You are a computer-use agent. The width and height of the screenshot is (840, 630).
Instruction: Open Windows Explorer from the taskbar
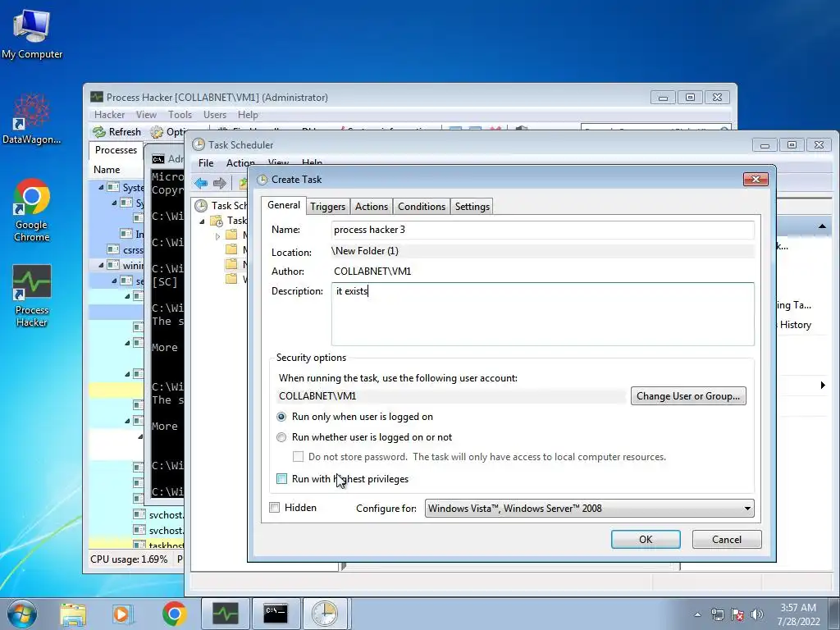(x=73, y=614)
